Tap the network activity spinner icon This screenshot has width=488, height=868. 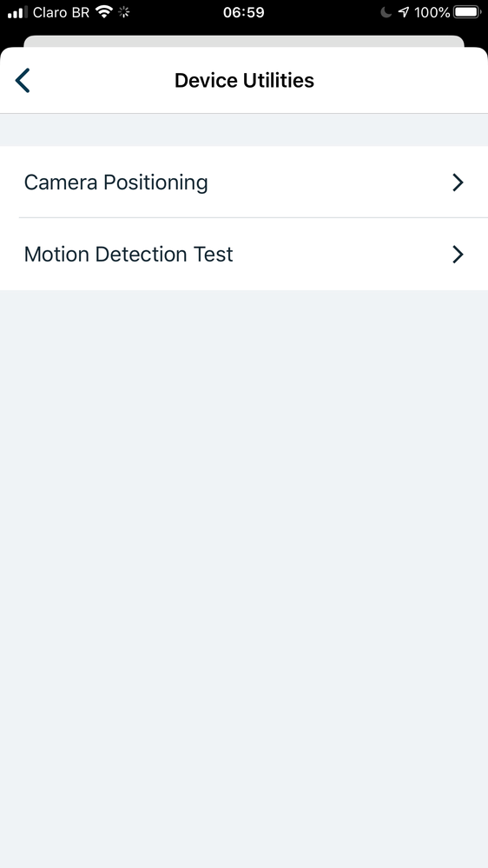click(x=124, y=11)
